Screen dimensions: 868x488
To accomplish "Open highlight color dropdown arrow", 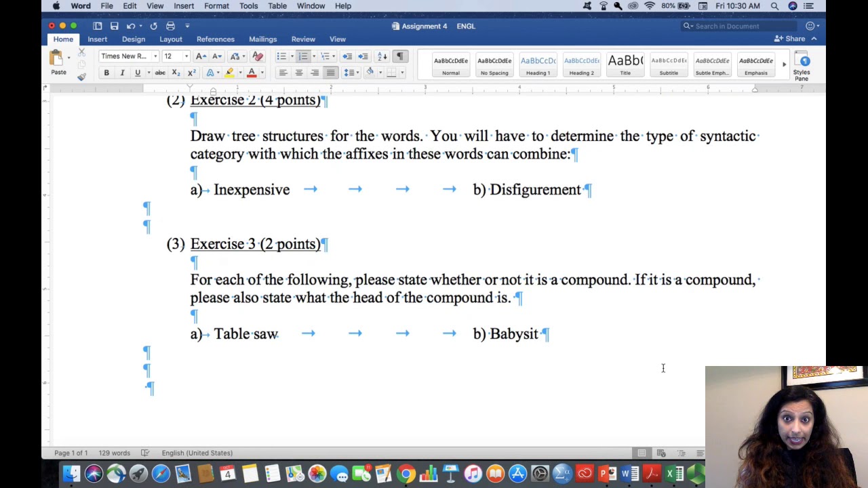I will coord(239,73).
